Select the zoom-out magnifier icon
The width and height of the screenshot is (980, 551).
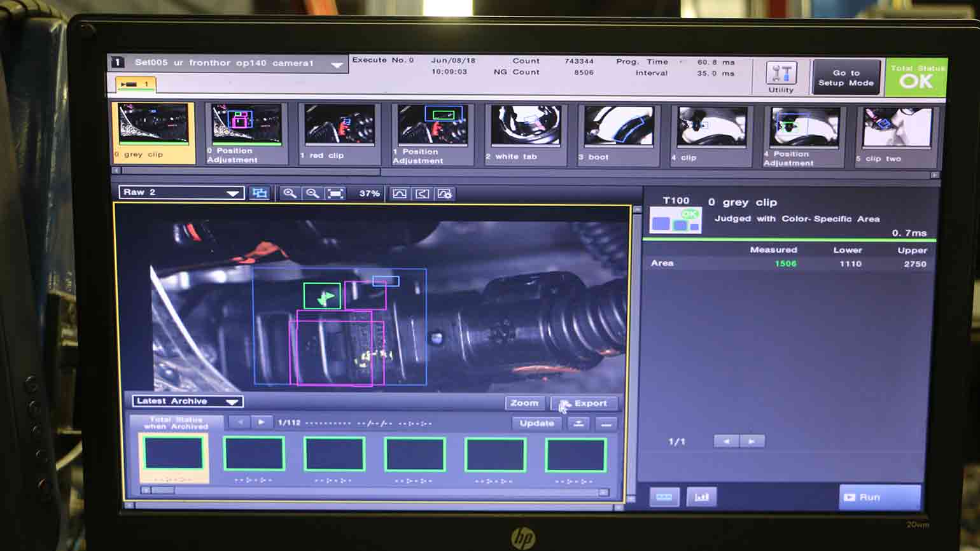pos(312,193)
